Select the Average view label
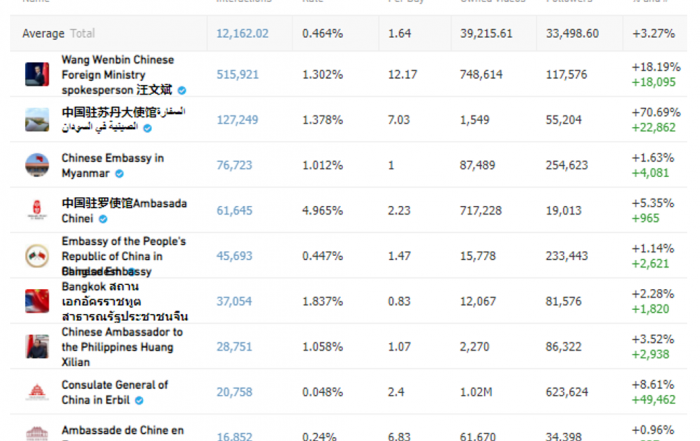Viewport: 700px width, 441px height. [43, 34]
